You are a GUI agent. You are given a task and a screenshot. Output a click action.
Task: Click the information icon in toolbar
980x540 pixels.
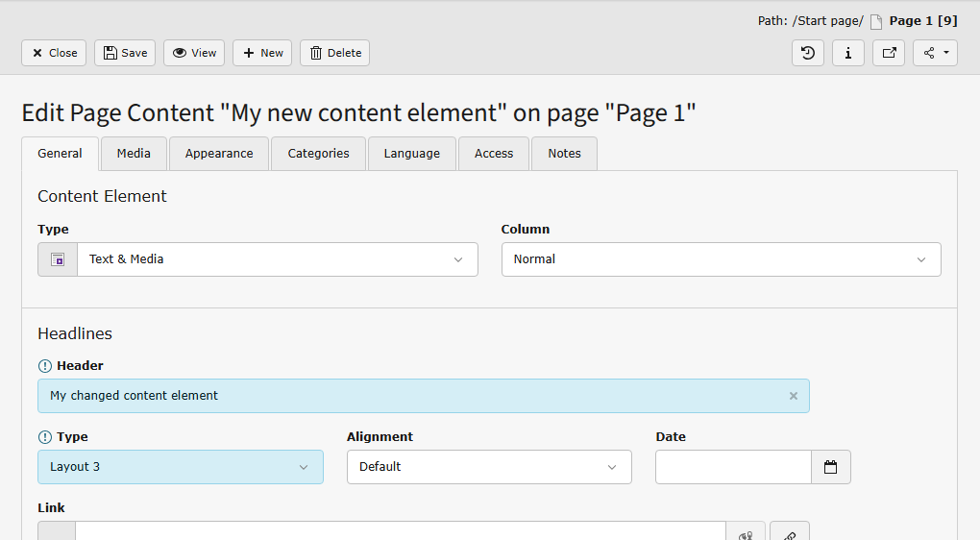[848, 53]
